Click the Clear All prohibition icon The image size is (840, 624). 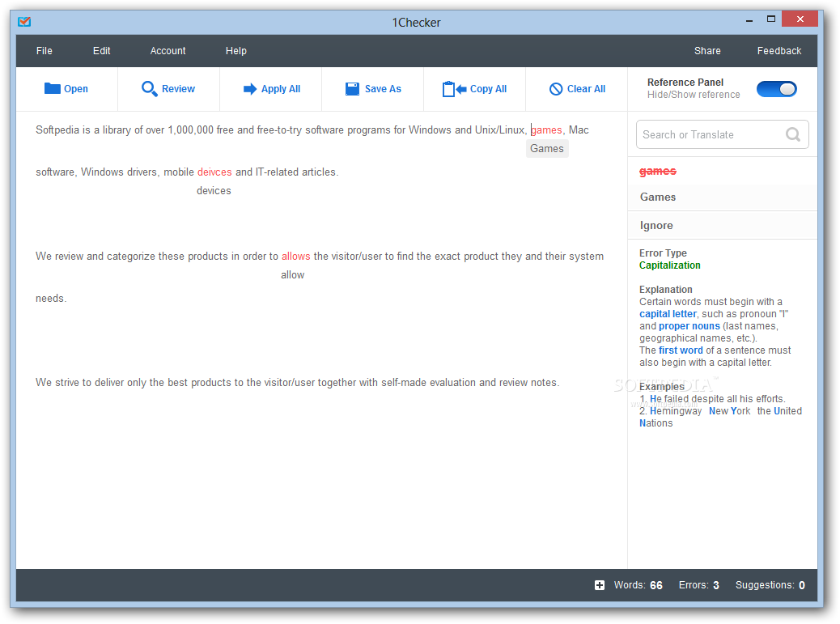click(x=556, y=89)
